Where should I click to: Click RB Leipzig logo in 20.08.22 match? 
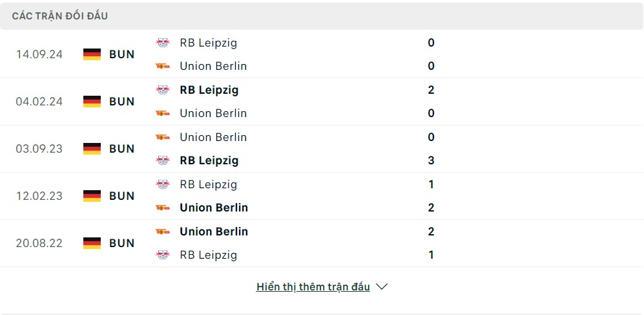pyautogui.click(x=163, y=255)
